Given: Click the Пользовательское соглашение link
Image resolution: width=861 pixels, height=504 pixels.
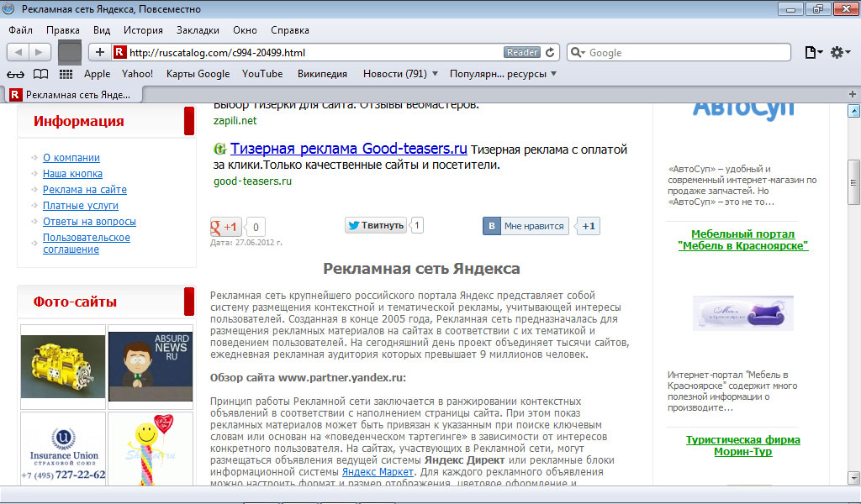Looking at the screenshot, I should pyautogui.click(x=87, y=243).
